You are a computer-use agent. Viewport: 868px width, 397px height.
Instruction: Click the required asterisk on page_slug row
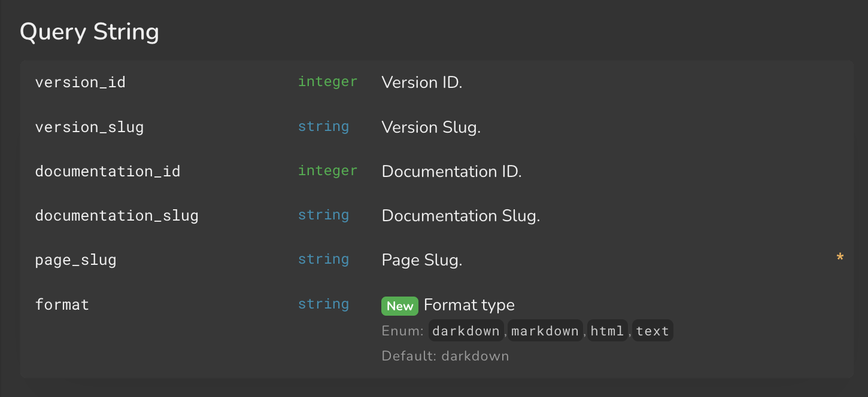click(x=840, y=258)
